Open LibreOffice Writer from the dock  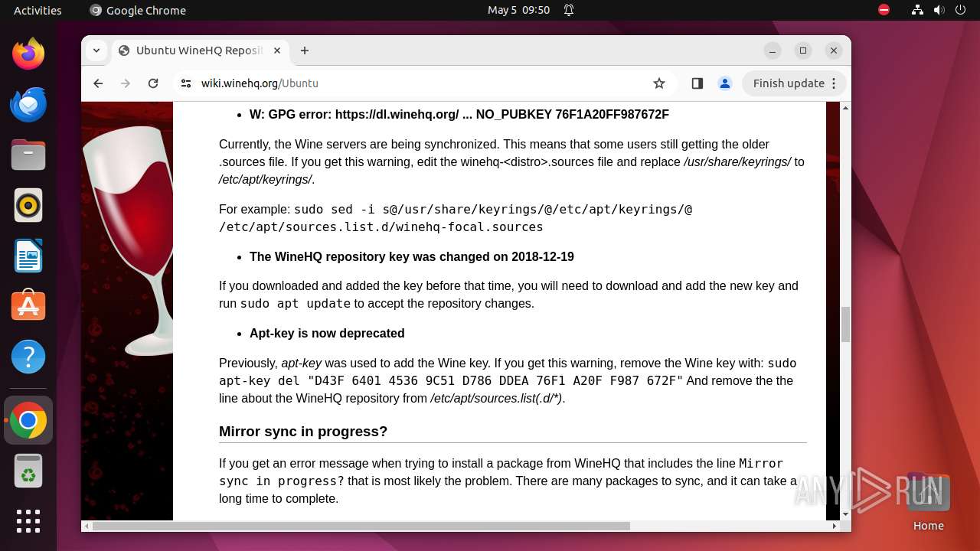(x=28, y=256)
